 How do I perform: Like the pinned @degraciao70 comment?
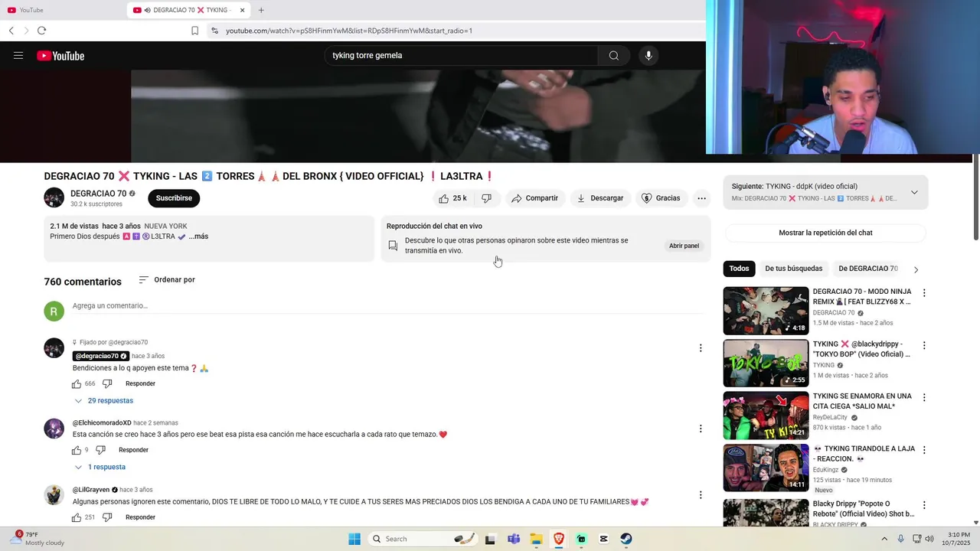click(x=77, y=383)
